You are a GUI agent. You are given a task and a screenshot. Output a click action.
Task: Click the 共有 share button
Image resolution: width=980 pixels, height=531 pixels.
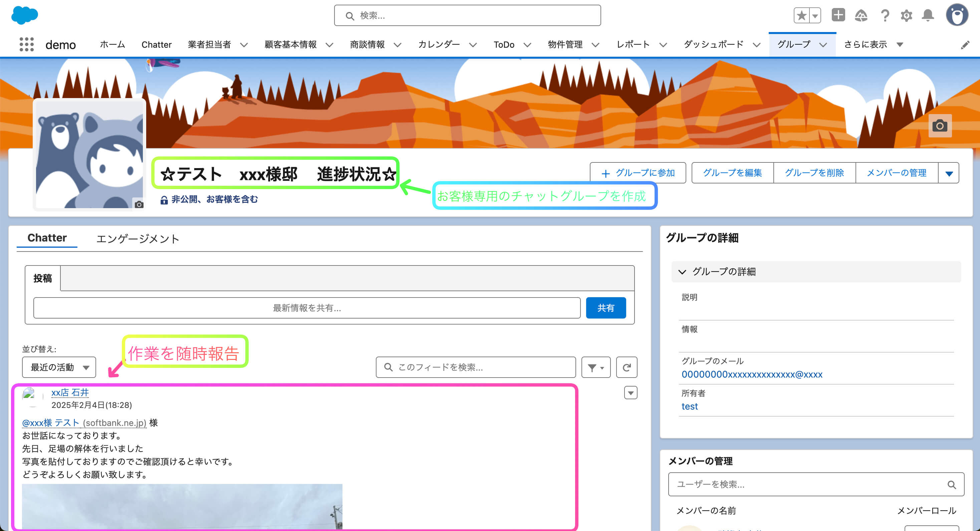(605, 308)
